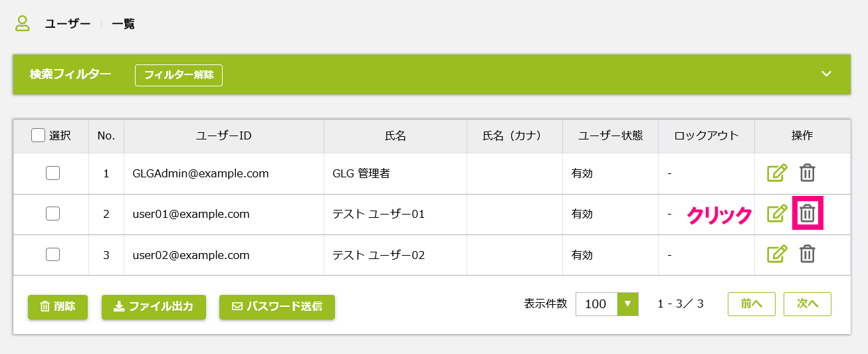Expand the 検索フィルター panel chevron

tap(826, 74)
